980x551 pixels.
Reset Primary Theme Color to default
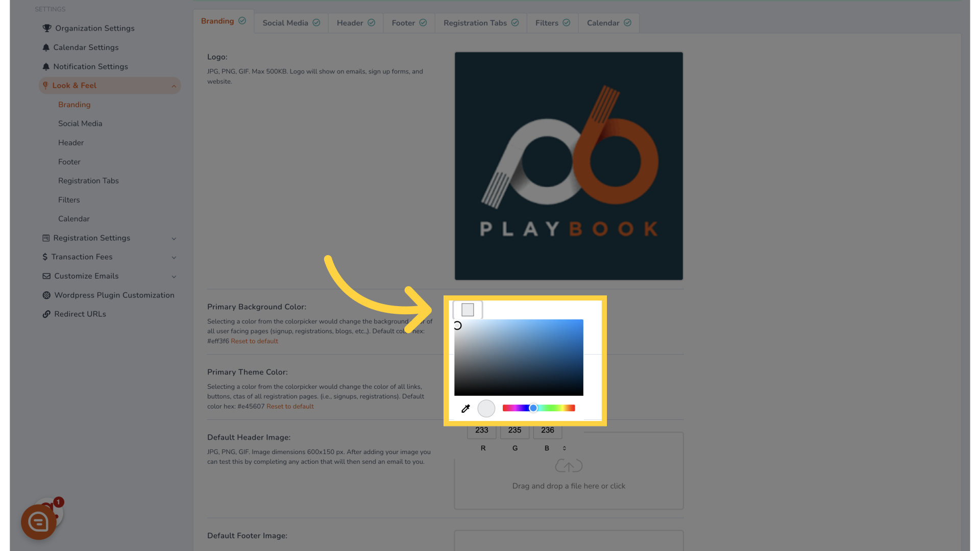pyautogui.click(x=290, y=407)
